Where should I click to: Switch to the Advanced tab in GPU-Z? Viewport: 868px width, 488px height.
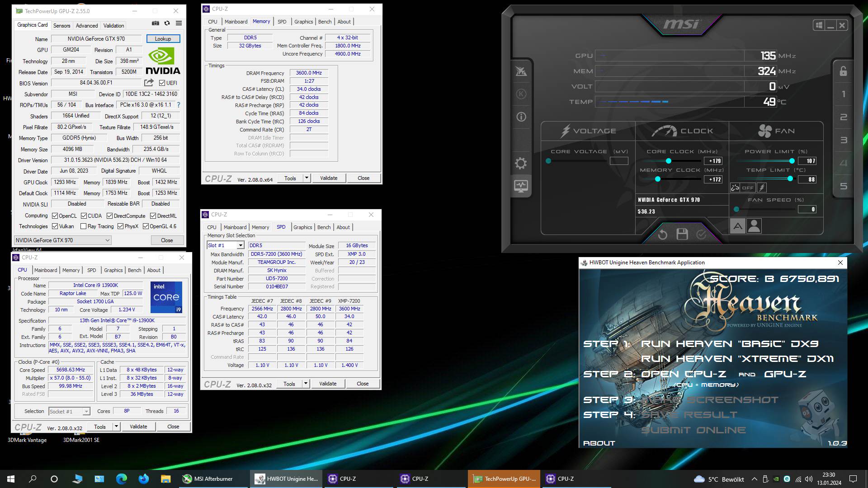click(x=86, y=26)
